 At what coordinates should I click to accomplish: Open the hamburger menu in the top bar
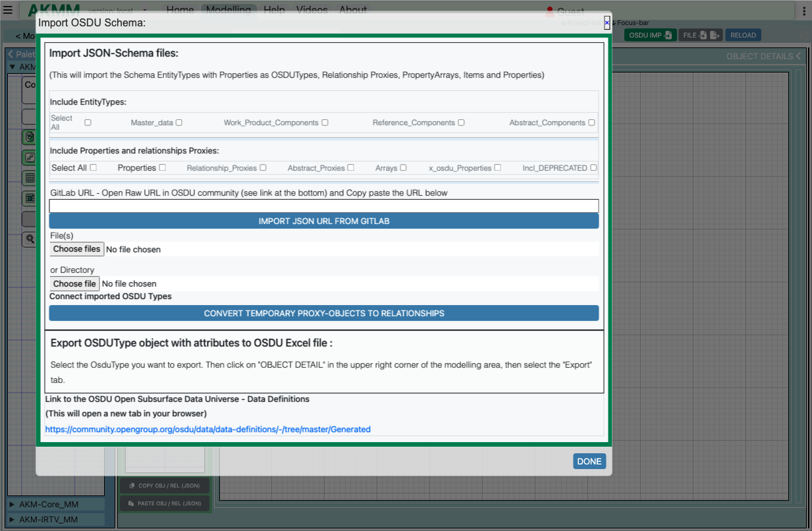point(8,11)
